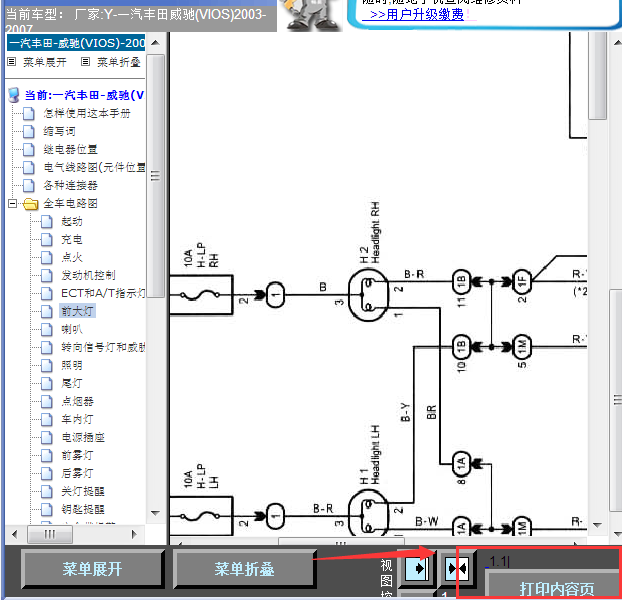Click the 10A H-LP LH fuse box
The height and width of the screenshot is (600, 622).
tap(201, 516)
